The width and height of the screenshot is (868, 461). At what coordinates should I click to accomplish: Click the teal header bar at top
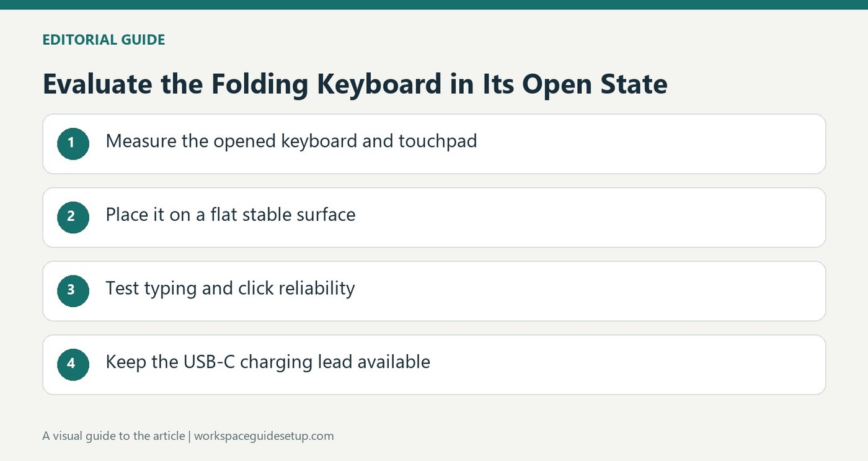click(x=434, y=5)
